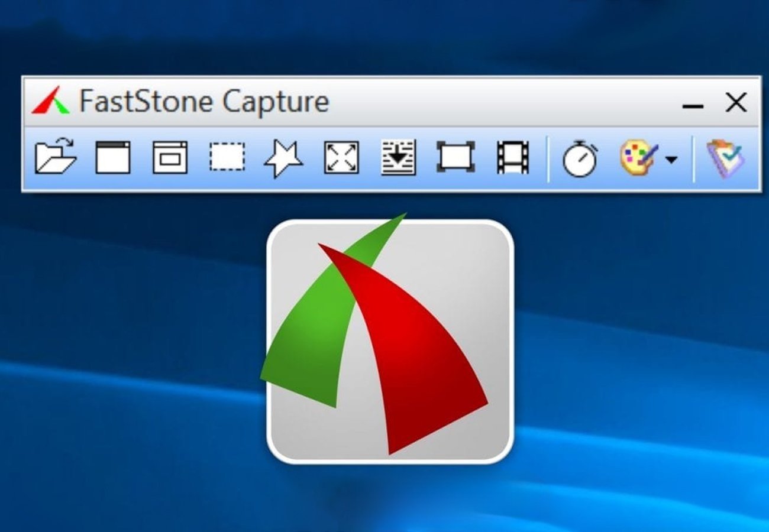Select Capture Full Screen tool

341,157
